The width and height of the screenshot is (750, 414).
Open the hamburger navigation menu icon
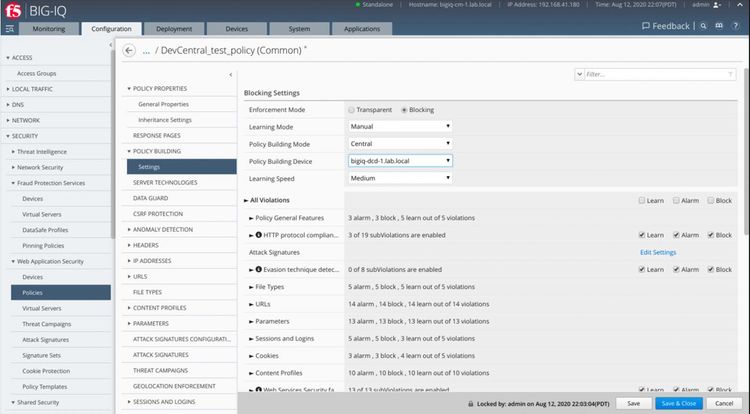tap(10, 29)
